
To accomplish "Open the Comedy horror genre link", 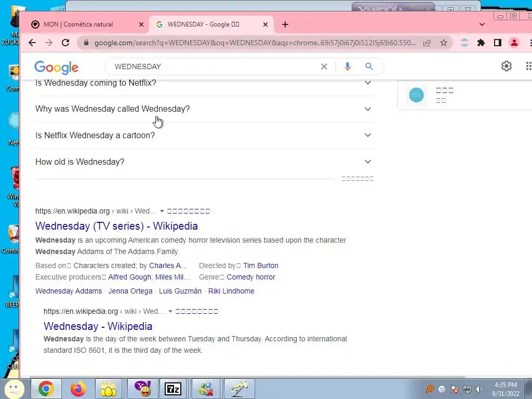I will tap(251, 277).
